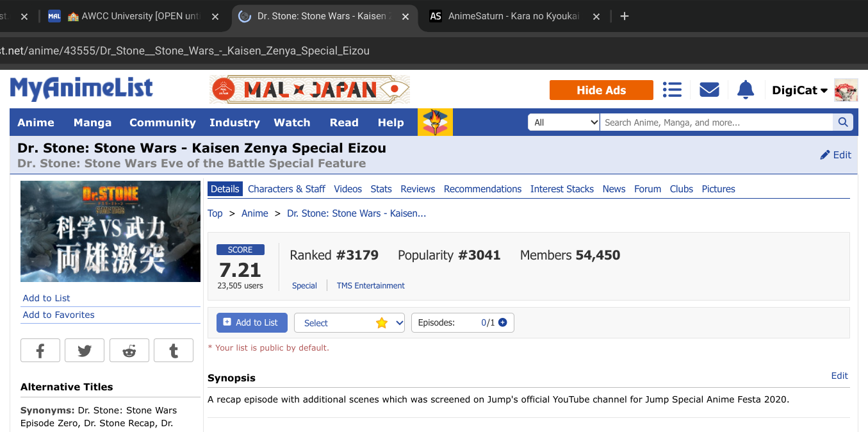The image size is (868, 432).
Task: Open a new browser tab
Action: [625, 16]
